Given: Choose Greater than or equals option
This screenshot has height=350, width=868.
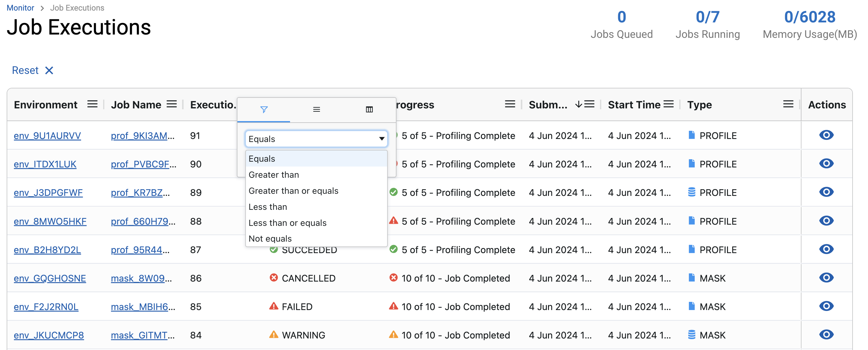Looking at the screenshot, I should 293,190.
